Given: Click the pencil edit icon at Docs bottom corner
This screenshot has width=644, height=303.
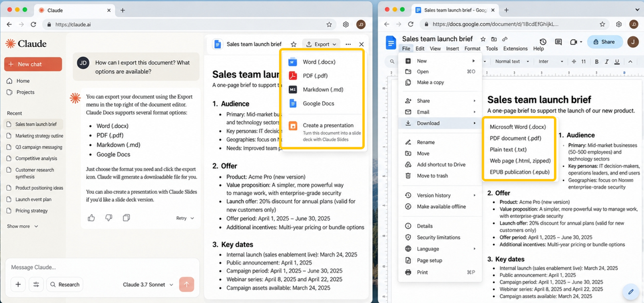Looking at the screenshot, I should click(631, 292).
